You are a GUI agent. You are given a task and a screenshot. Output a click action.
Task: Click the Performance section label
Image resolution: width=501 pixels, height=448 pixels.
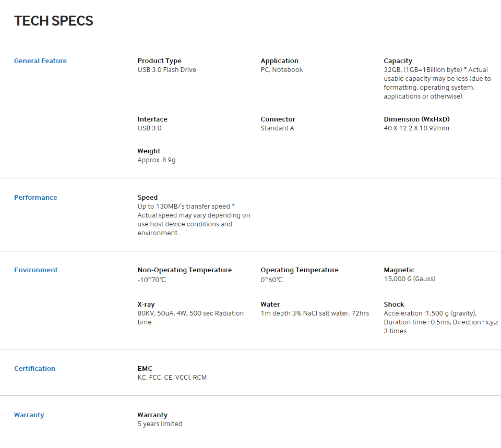click(35, 198)
